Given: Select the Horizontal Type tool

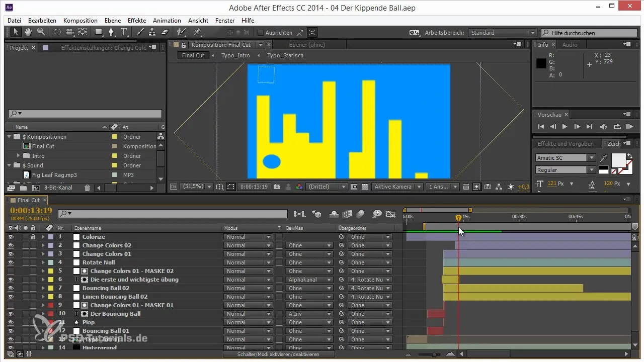Looking at the screenshot, I should click(x=124, y=32).
